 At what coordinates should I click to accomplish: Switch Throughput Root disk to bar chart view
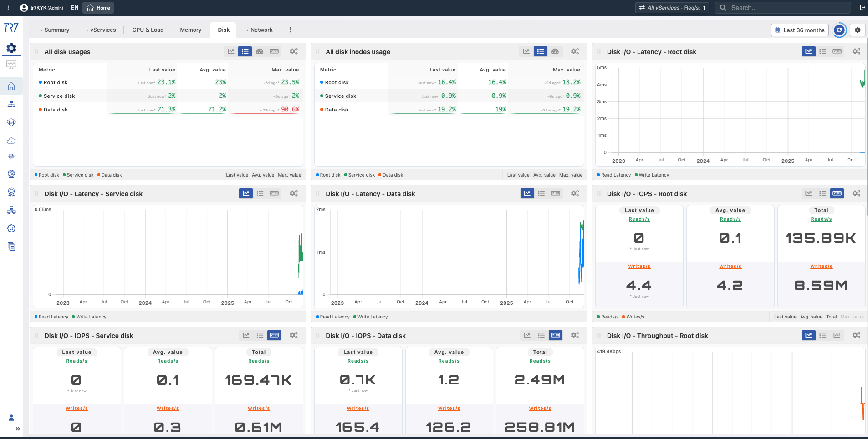pyautogui.click(x=837, y=335)
